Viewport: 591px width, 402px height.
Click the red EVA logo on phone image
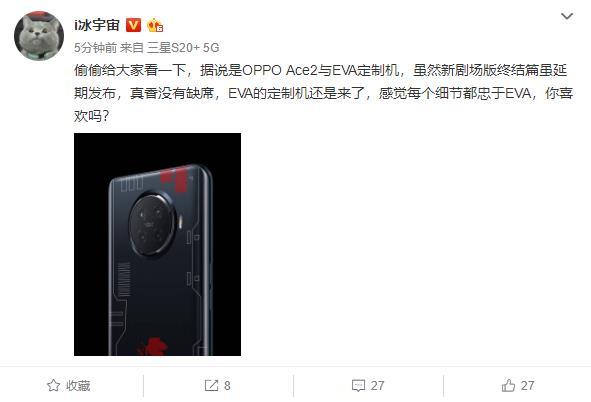click(153, 347)
